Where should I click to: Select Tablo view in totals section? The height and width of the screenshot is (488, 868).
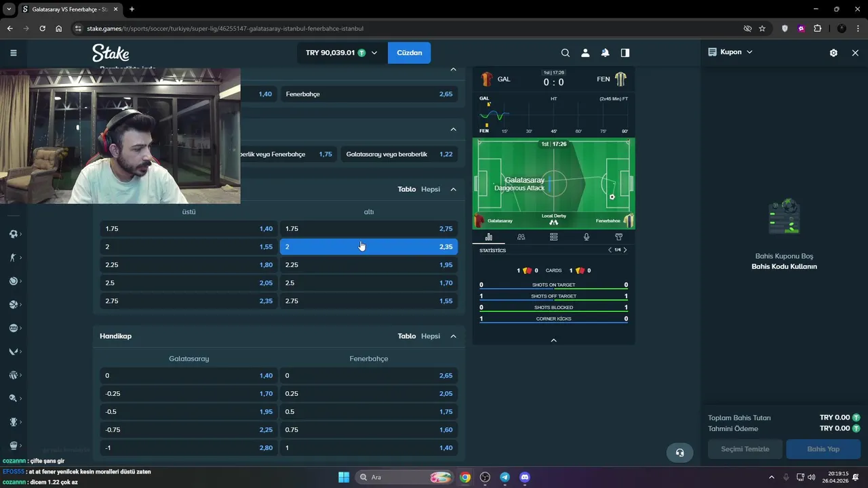click(407, 189)
